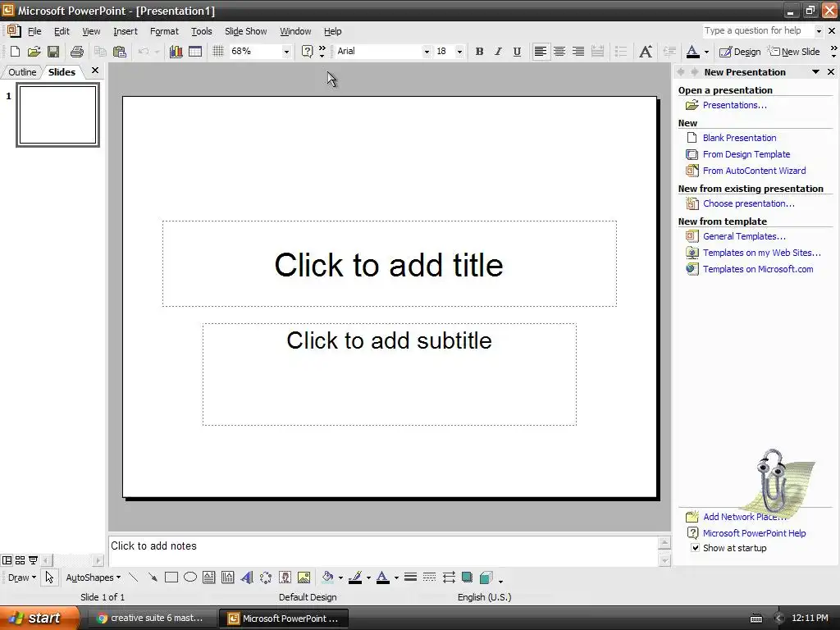
Task: Insert a Text Box from drawing toolbar
Action: click(209, 577)
